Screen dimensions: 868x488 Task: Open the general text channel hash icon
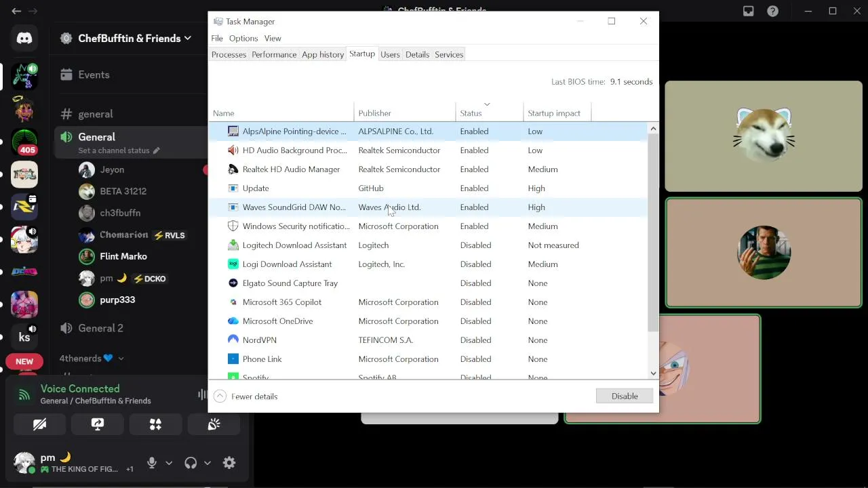click(x=66, y=114)
